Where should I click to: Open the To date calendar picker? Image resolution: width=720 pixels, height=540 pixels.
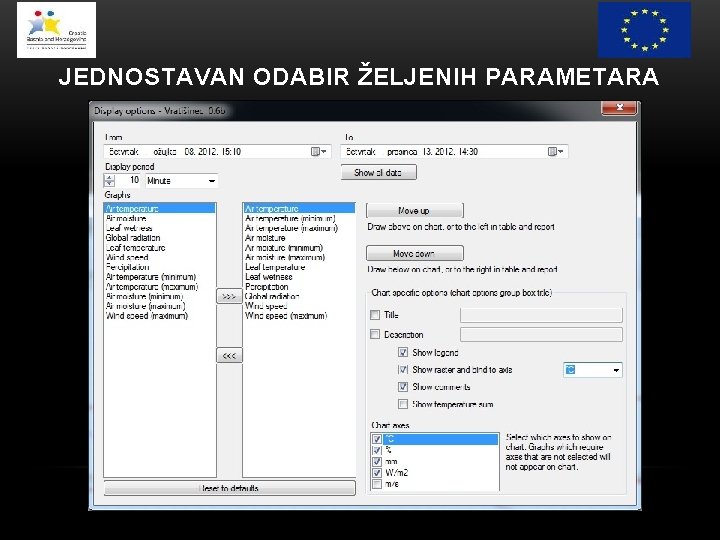556,152
